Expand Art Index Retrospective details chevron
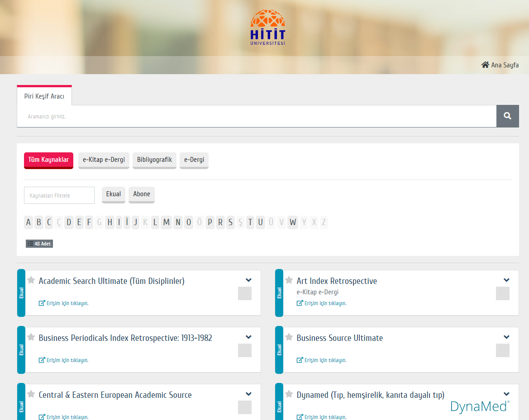The width and height of the screenshot is (529, 420). [506, 280]
